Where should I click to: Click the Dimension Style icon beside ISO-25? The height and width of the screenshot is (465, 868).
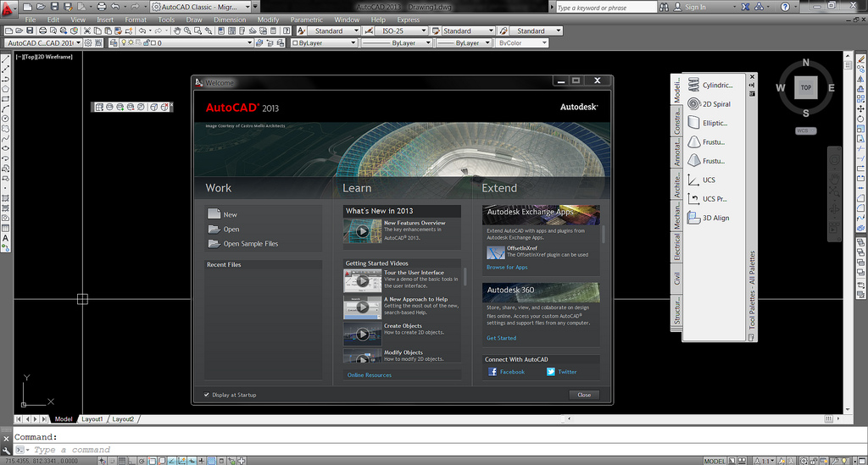[x=369, y=31]
